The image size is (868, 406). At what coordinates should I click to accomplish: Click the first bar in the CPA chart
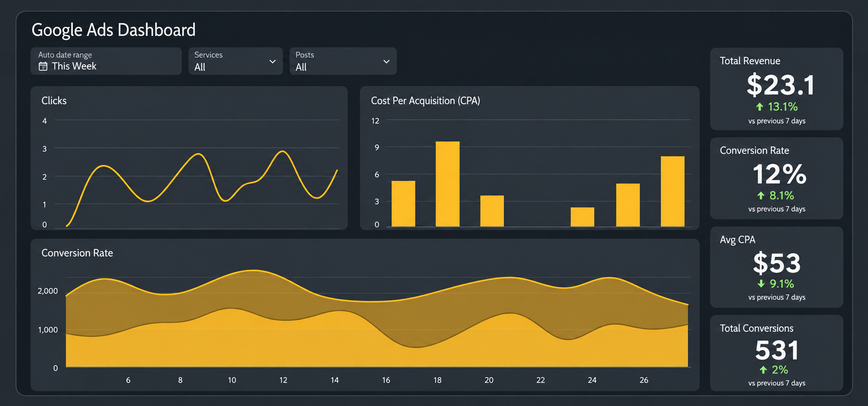pyautogui.click(x=403, y=203)
